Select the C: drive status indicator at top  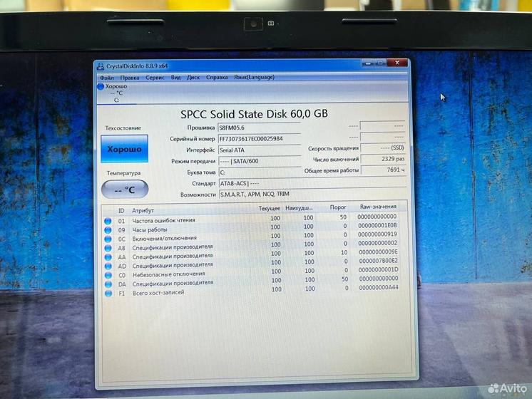pyautogui.click(x=113, y=93)
